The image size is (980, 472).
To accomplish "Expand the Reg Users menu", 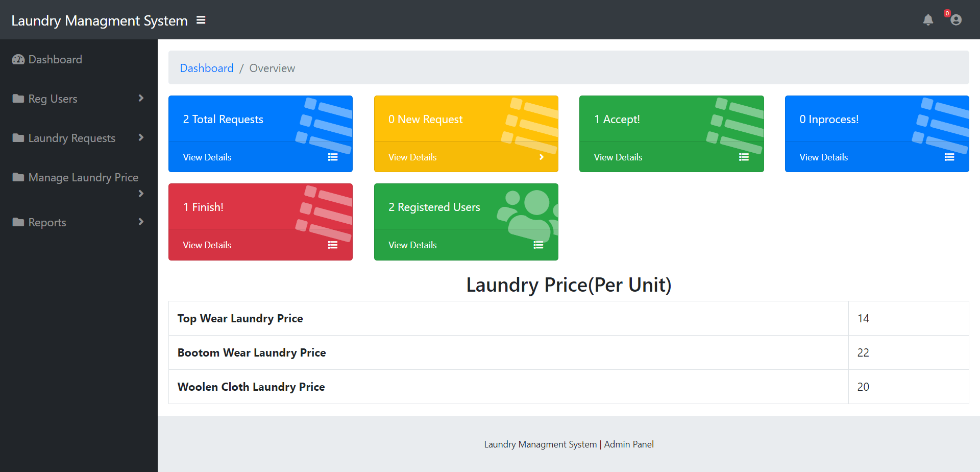I will coord(141,98).
